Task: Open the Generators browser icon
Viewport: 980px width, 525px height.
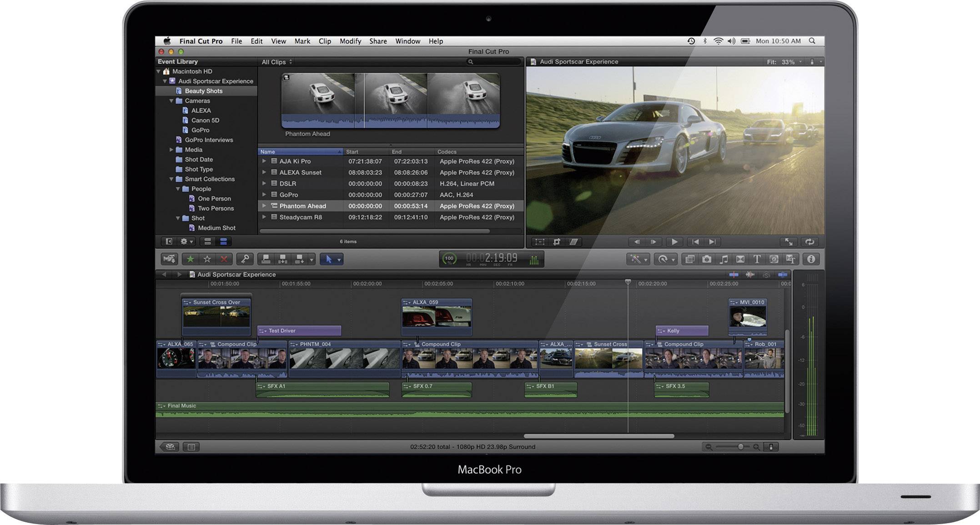Action: pos(774,259)
